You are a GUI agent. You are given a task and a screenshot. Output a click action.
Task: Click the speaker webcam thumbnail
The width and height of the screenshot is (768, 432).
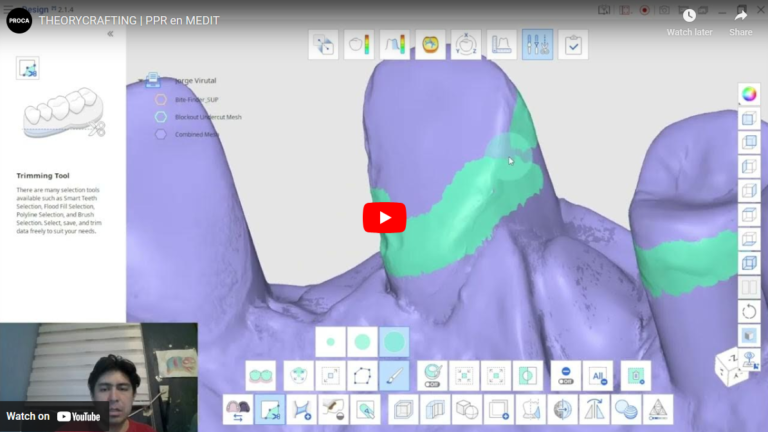pos(98,377)
